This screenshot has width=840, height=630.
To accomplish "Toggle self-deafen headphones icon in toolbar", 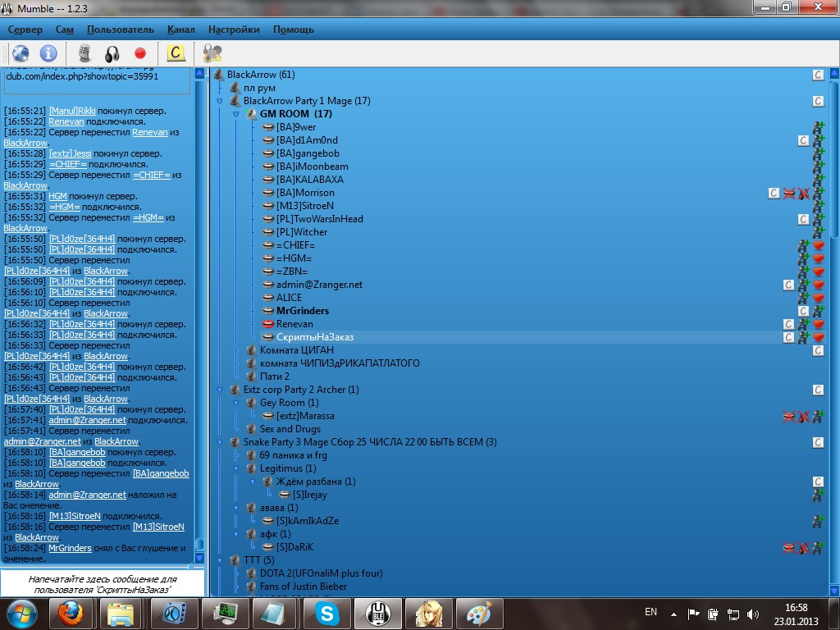I will (112, 53).
